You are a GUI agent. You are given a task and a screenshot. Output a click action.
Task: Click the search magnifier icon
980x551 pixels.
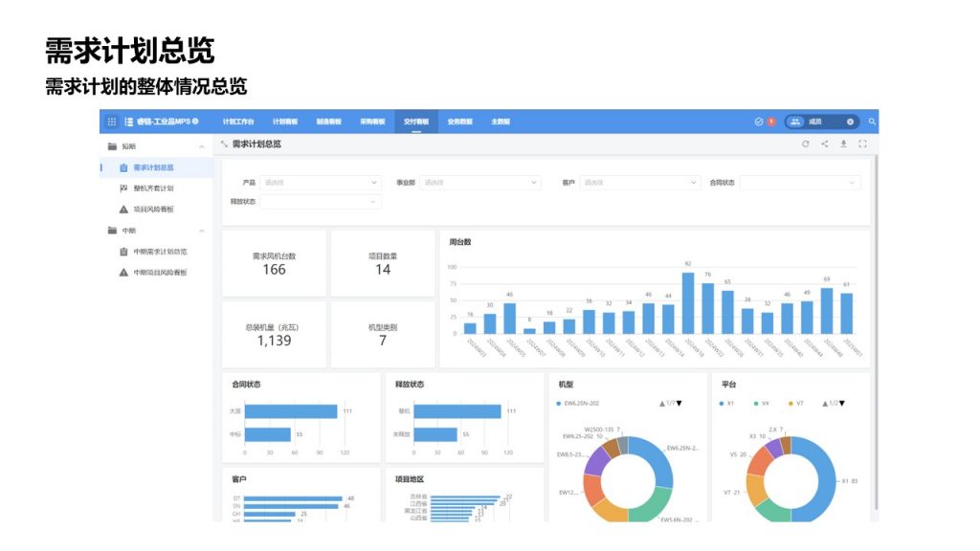(872, 121)
